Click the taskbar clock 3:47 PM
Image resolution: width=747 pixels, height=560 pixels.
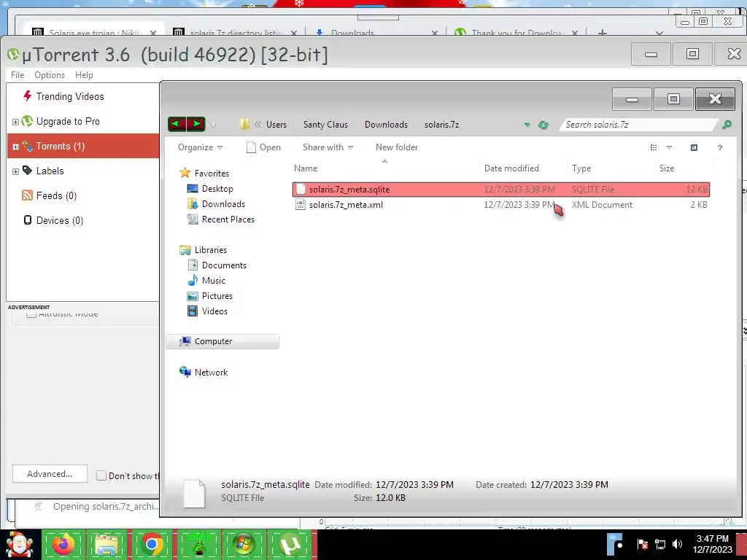[712, 544]
